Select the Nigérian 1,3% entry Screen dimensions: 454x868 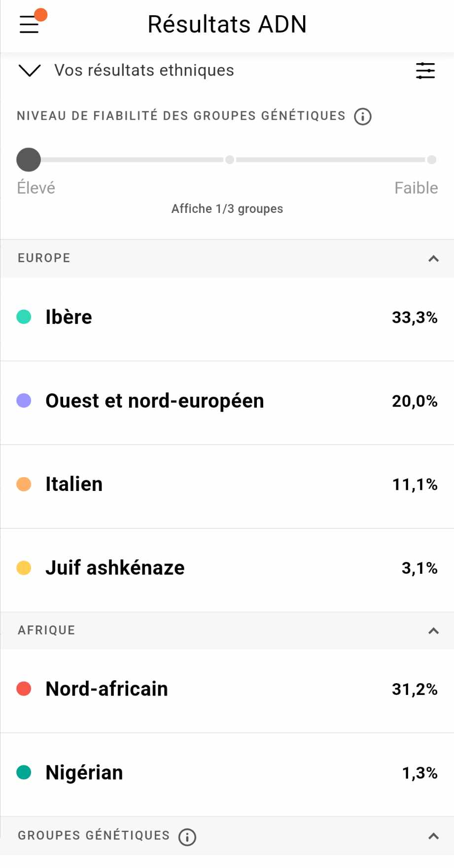tap(227, 773)
